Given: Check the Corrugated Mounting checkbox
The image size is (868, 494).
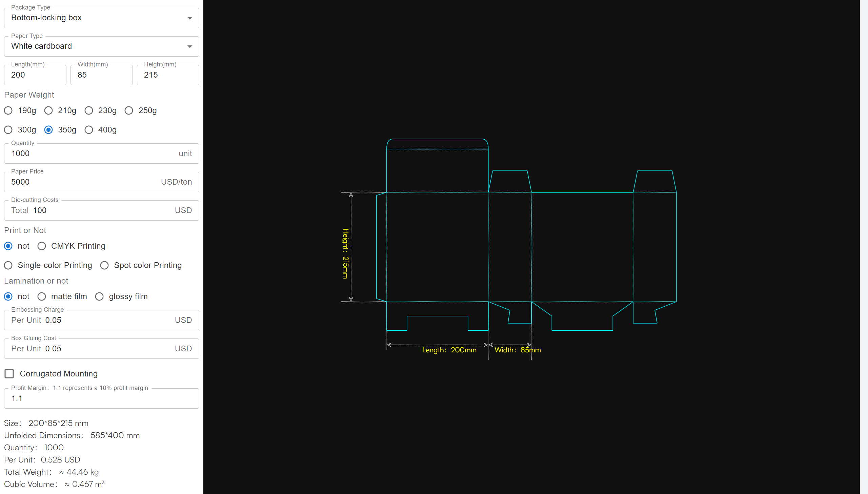Looking at the screenshot, I should 9,374.
